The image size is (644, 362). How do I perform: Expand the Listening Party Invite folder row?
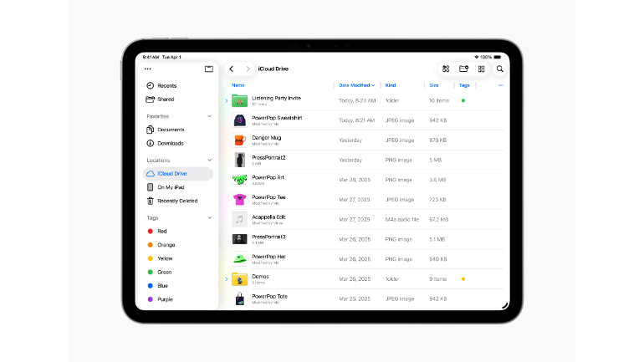pos(227,100)
